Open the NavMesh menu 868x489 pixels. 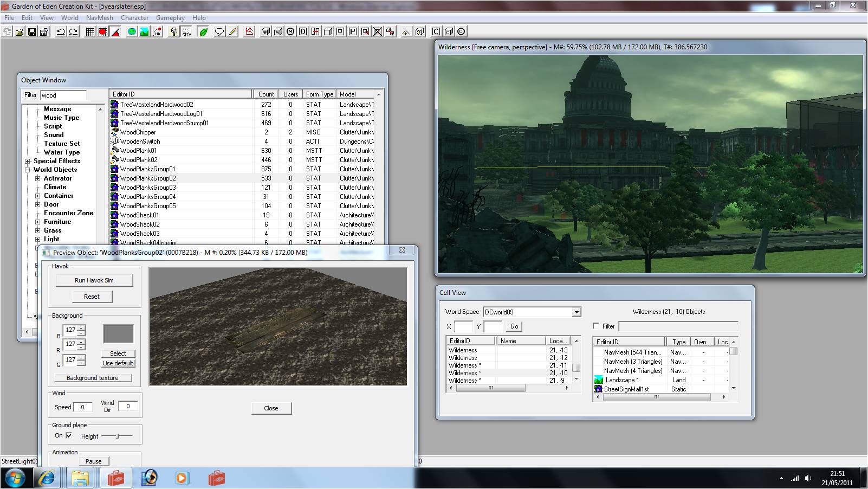pyautogui.click(x=99, y=18)
